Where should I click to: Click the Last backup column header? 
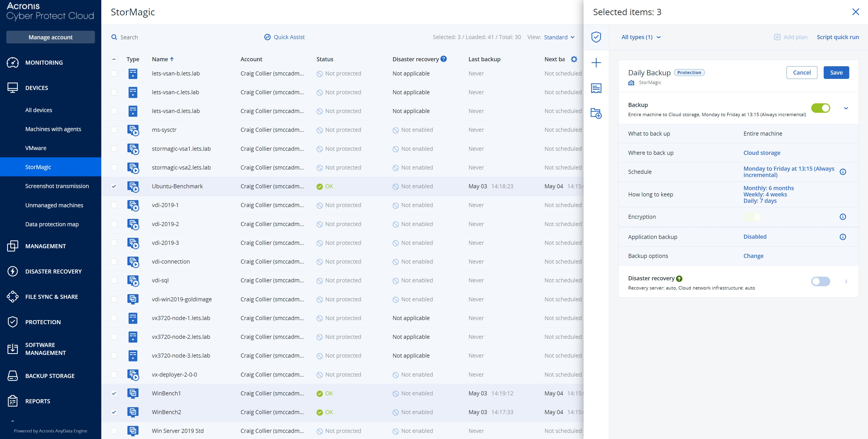[484, 59]
